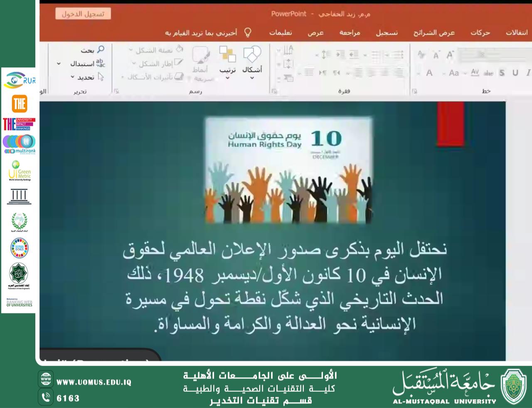Click the Find (بحث) magnifier icon

101,50
